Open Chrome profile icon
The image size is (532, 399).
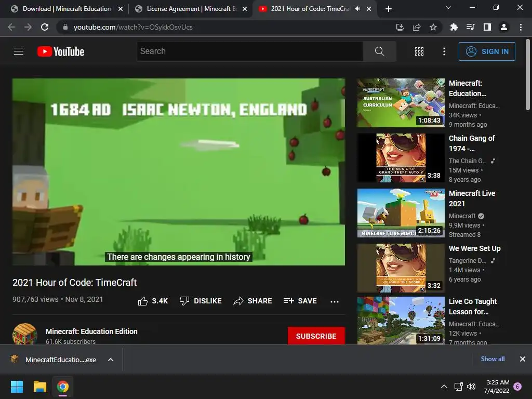point(504,27)
